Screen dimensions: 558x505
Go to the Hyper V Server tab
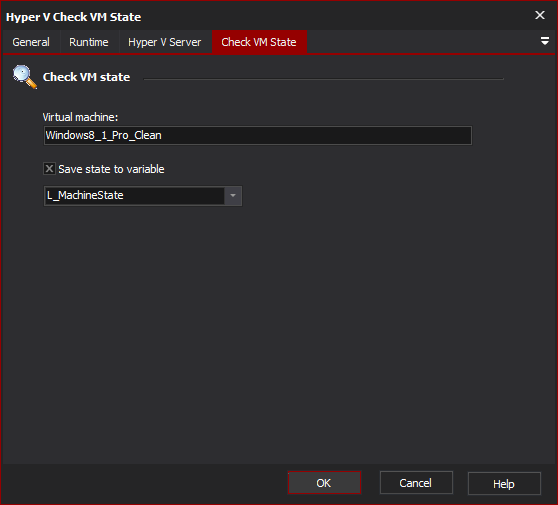click(x=165, y=42)
